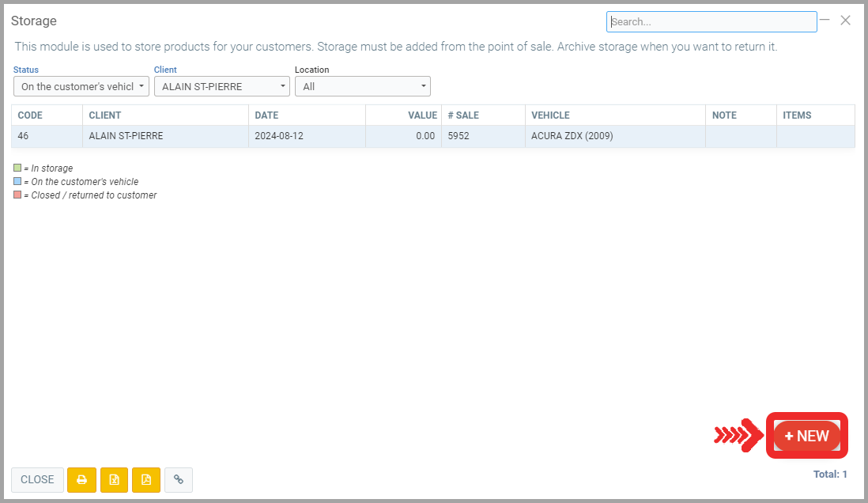
Task: Click the print icon button
Action: [x=81, y=479]
